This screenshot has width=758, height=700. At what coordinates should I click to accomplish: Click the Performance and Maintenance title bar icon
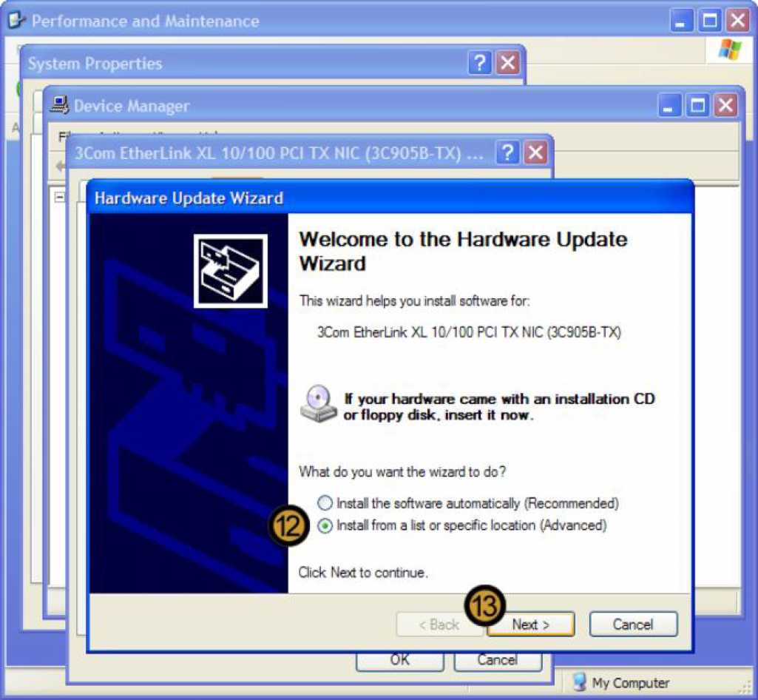[17, 20]
